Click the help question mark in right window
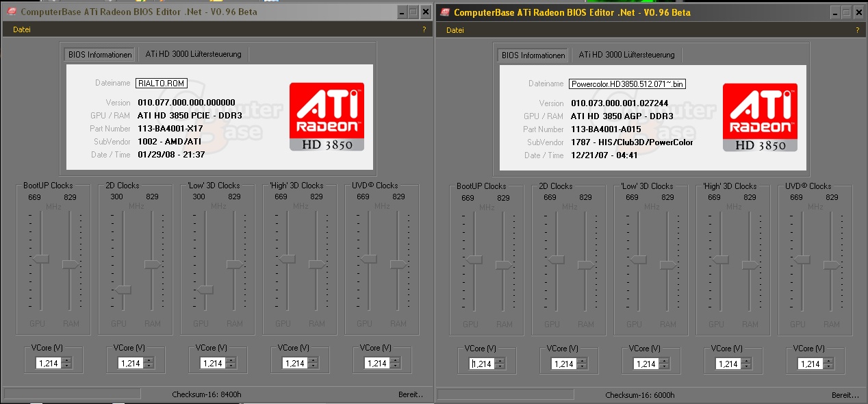This screenshot has width=868, height=404. [857, 30]
